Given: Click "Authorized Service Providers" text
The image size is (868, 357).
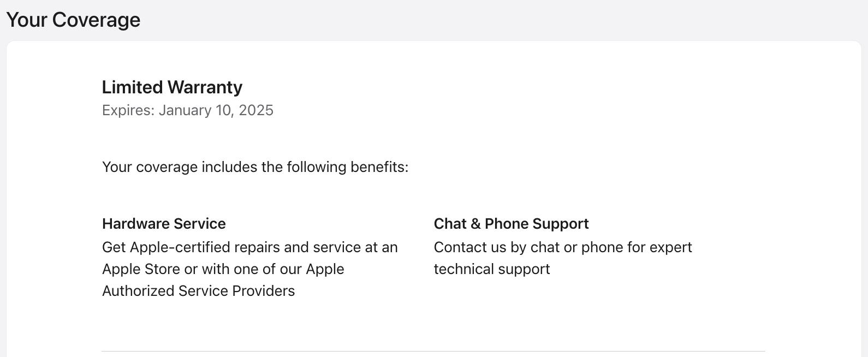Looking at the screenshot, I should tap(198, 291).
